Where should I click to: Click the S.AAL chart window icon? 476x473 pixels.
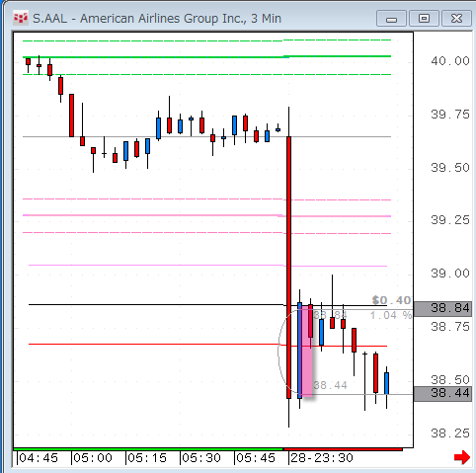pos(21,18)
